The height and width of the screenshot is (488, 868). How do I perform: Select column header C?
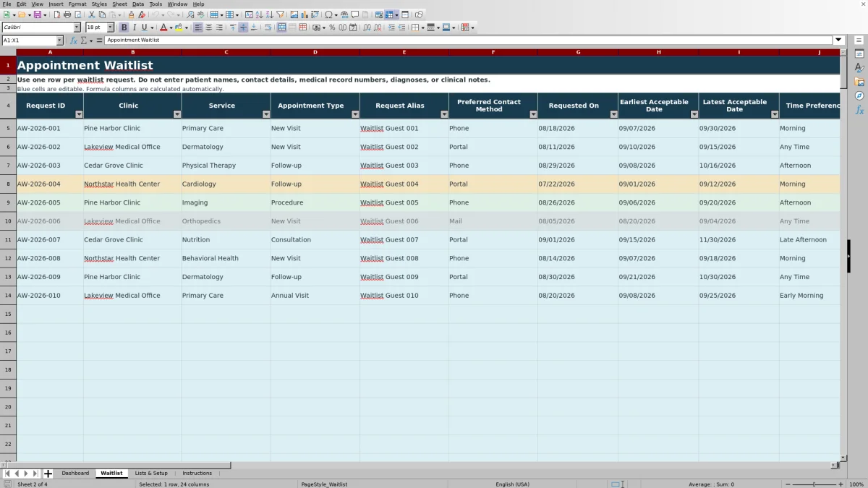[226, 52]
